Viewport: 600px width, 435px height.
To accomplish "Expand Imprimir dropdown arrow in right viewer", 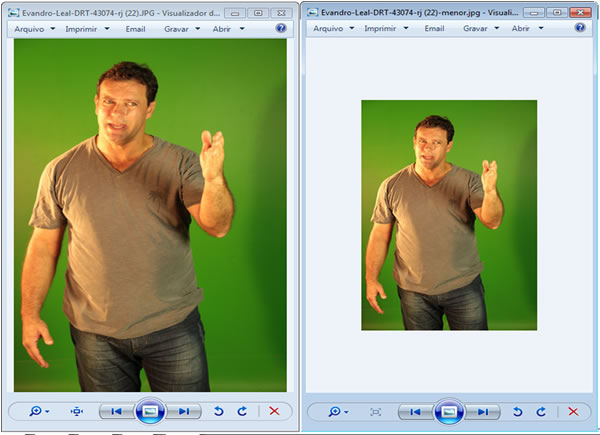I will tap(406, 28).
